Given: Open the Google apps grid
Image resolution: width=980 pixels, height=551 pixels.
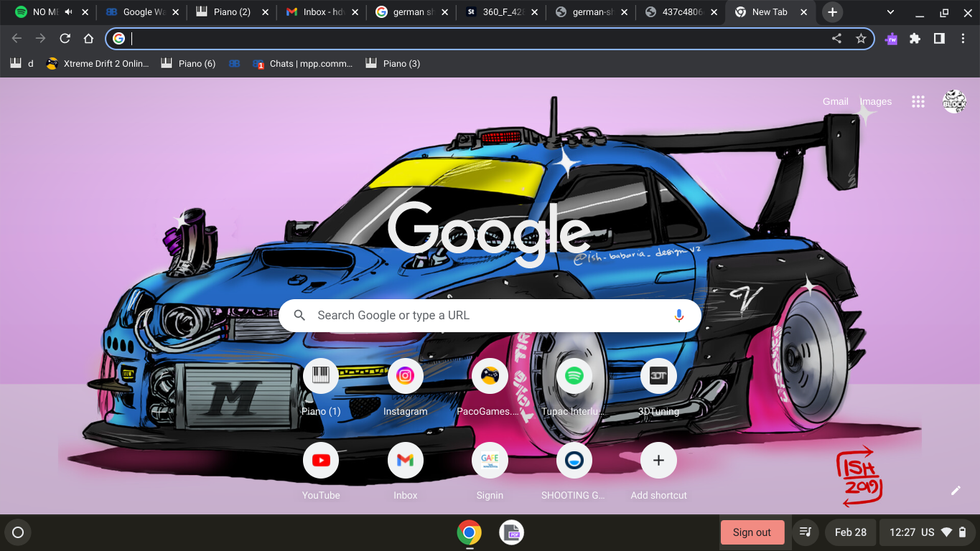Looking at the screenshot, I should pyautogui.click(x=918, y=102).
